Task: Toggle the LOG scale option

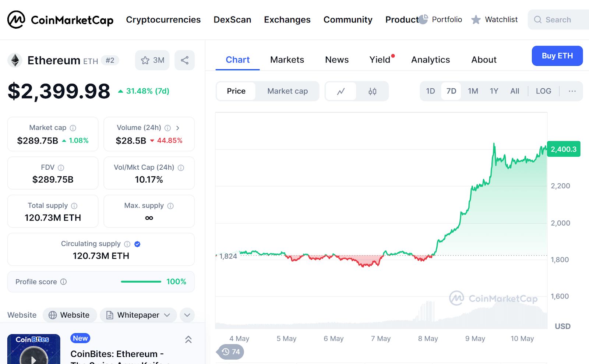Action: [x=543, y=91]
